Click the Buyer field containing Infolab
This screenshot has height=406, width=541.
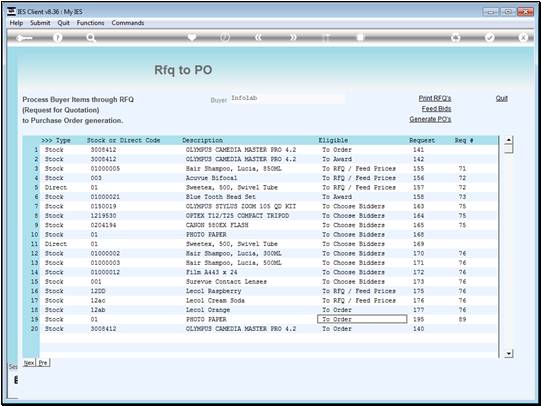[x=287, y=99]
